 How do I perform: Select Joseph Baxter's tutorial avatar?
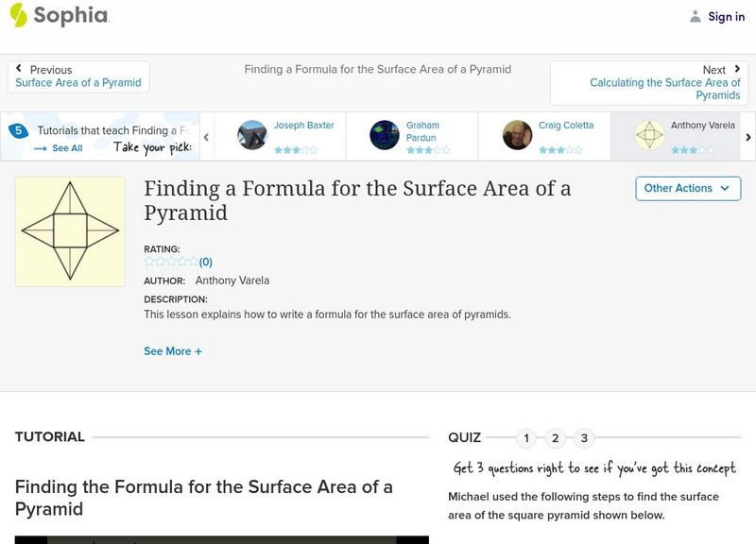(x=252, y=135)
